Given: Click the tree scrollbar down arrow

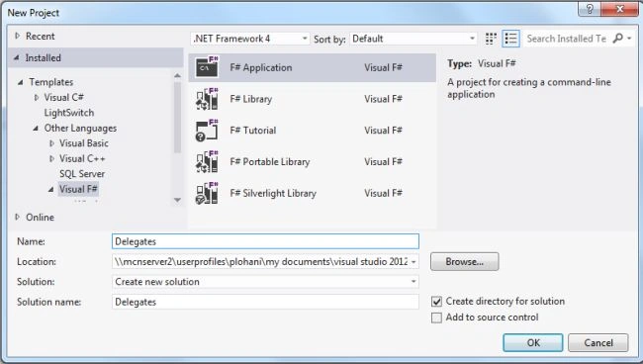Looking at the screenshot, I should pos(177,200).
